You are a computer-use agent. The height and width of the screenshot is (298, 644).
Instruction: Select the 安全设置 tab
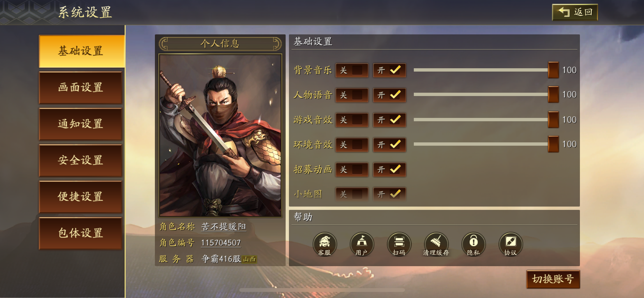pyautogui.click(x=80, y=160)
